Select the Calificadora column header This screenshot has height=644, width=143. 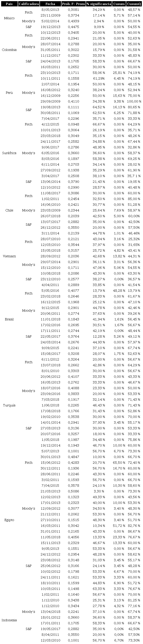click(28, 4)
